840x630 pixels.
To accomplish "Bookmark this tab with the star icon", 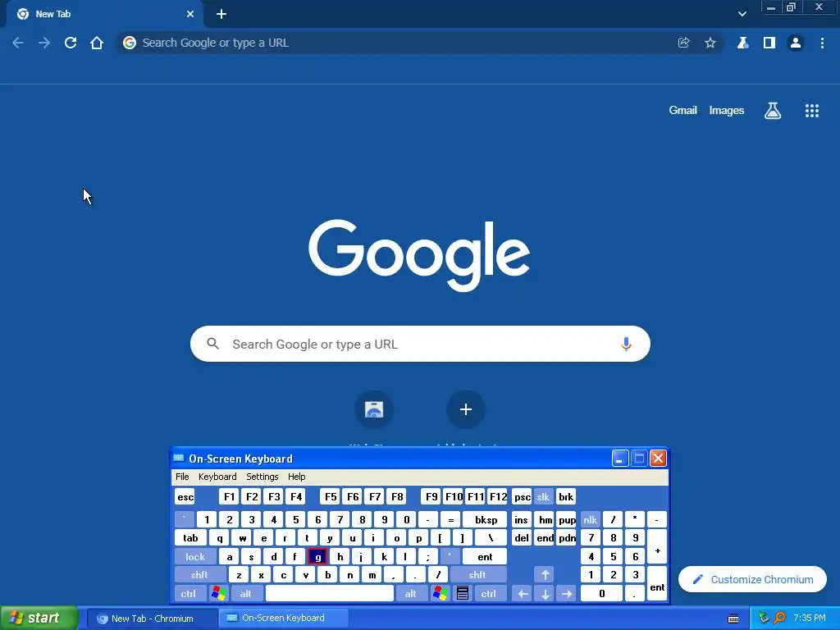I will pyautogui.click(x=710, y=43).
